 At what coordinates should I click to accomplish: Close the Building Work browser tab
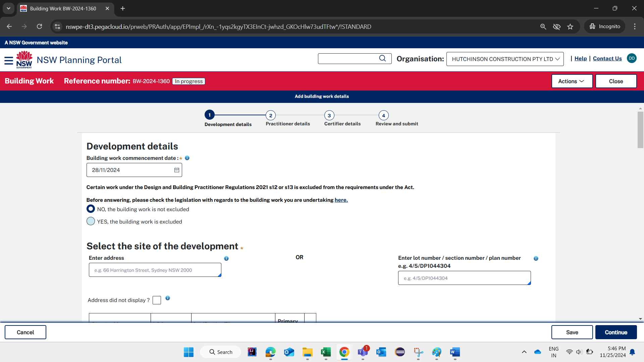107,8
